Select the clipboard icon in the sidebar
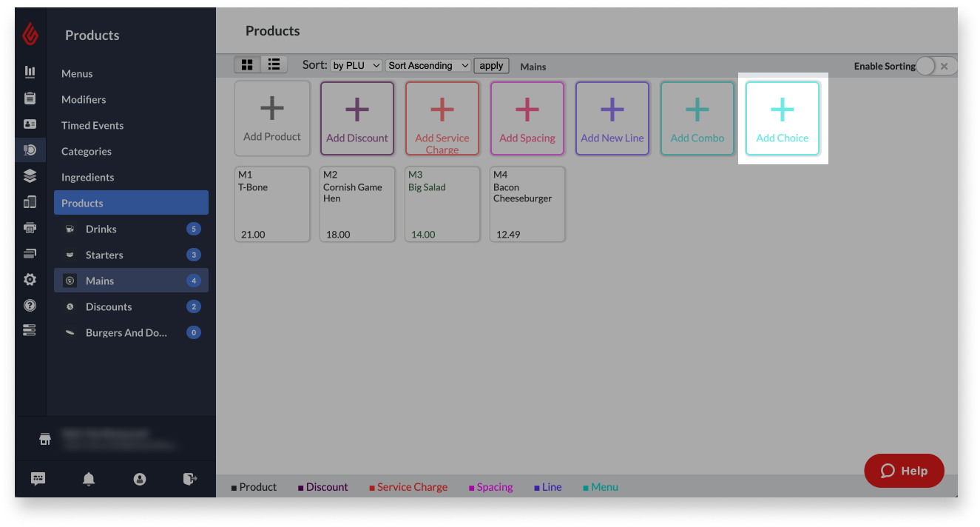Image resolution: width=980 pixels, height=527 pixels. 30,98
